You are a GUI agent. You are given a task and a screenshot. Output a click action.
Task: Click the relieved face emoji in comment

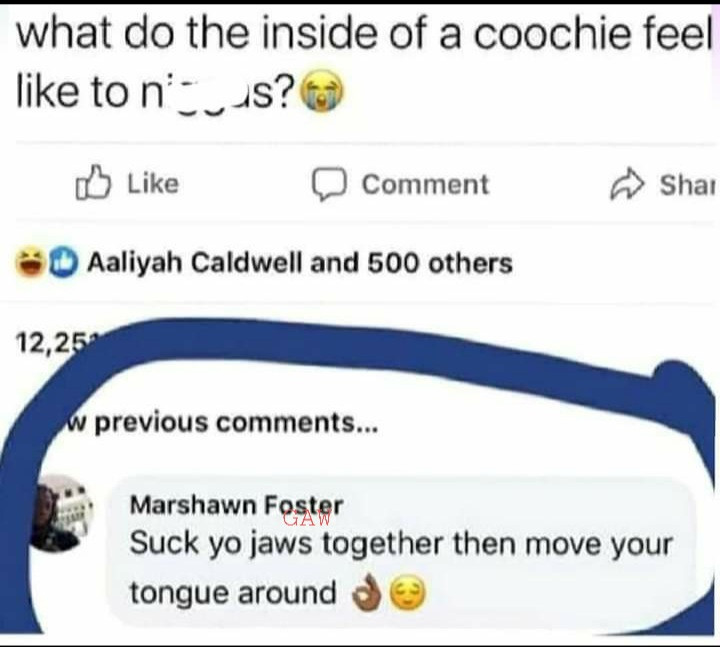click(408, 594)
